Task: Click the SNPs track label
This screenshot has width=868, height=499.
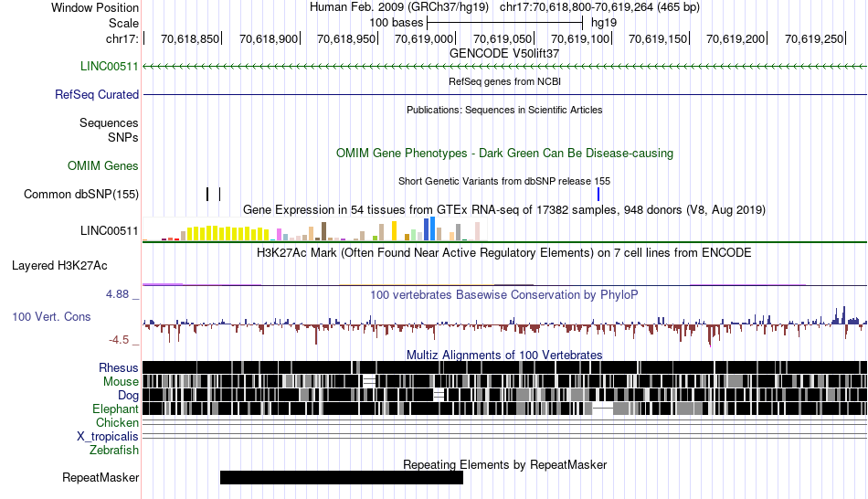Action: (x=123, y=137)
